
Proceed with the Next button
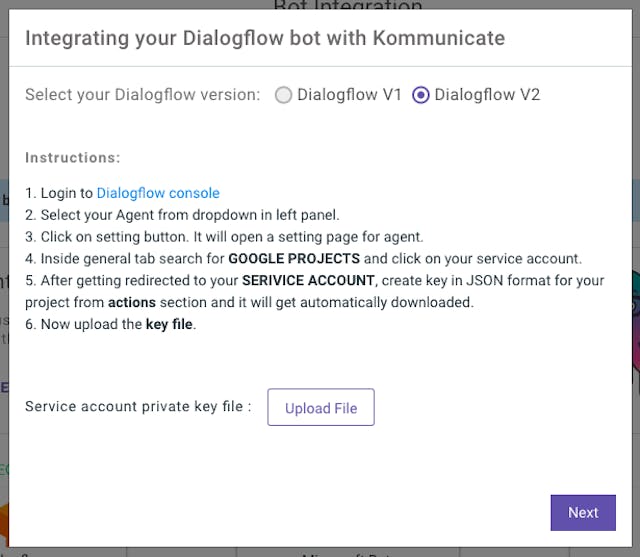click(x=583, y=512)
